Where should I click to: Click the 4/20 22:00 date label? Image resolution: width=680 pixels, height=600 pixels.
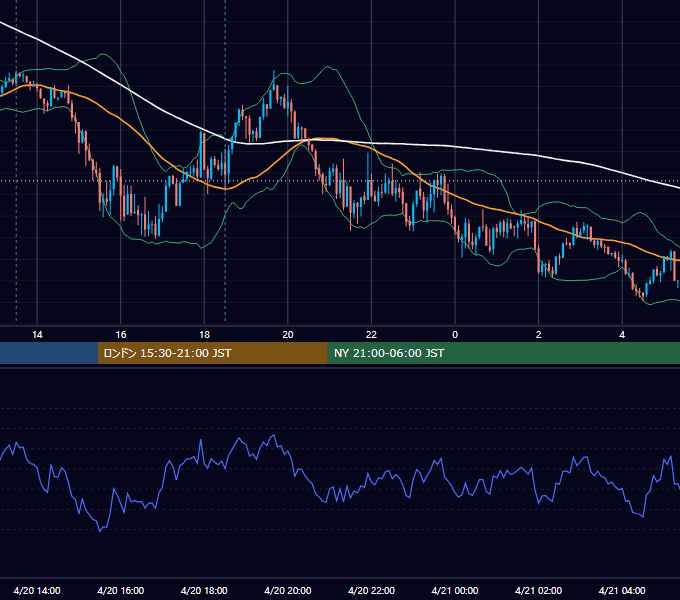[x=371, y=590]
